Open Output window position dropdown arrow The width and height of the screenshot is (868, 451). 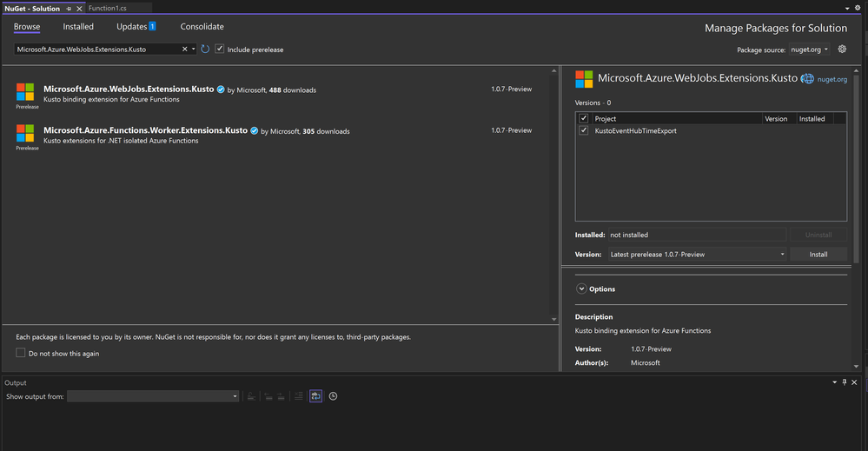[834, 382]
